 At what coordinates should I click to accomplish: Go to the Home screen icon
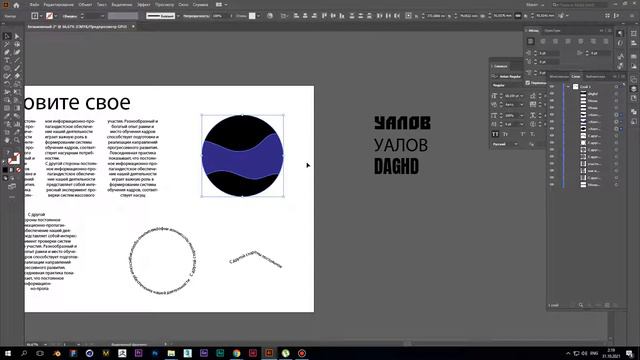16,5
